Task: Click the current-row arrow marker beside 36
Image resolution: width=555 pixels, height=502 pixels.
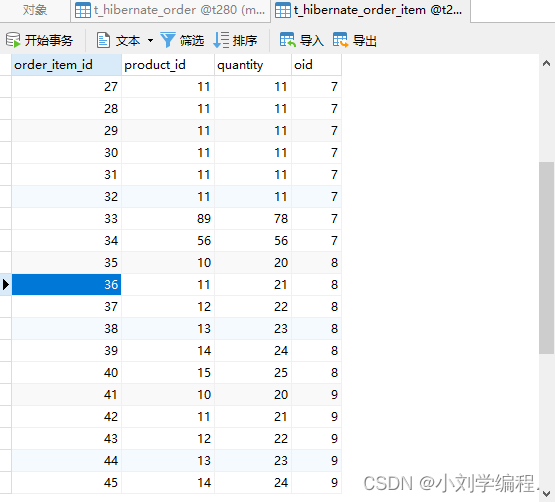Action: tap(6, 285)
